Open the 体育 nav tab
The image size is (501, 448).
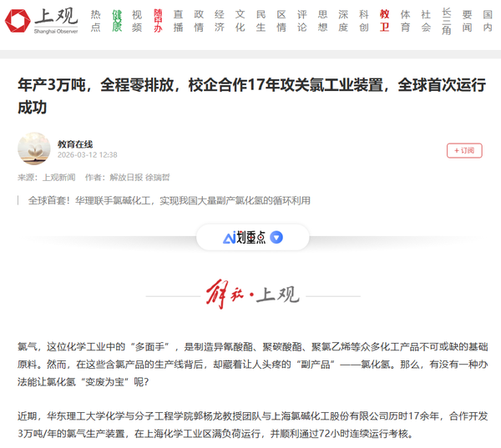click(x=405, y=21)
